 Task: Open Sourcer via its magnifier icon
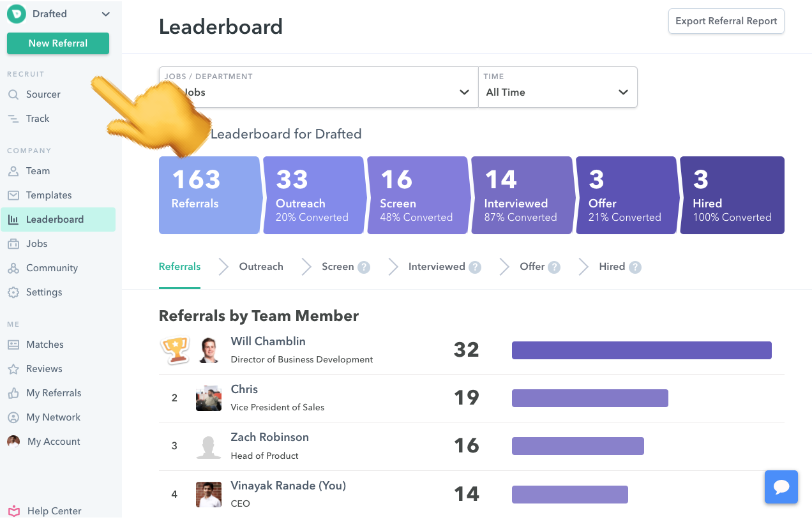pos(13,94)
